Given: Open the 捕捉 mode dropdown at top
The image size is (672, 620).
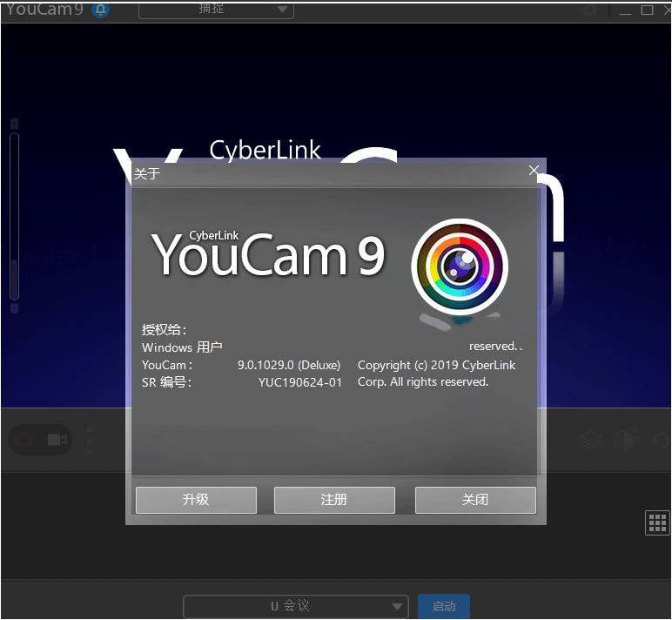Looking at the screenshot, I should coord(217,10).
